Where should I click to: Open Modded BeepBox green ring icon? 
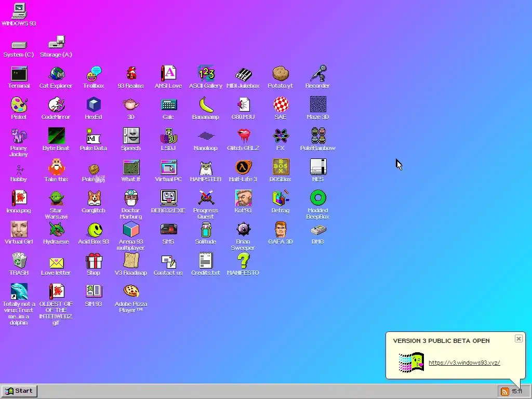pos(318,198)
